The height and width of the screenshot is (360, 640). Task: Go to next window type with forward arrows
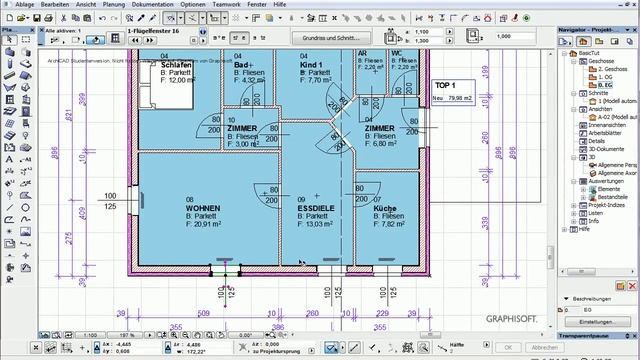coord(149,40)
